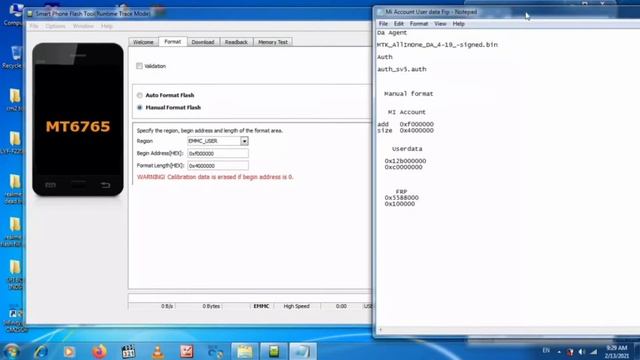Open Flash Tool Help menu
The height and width of the screenshot is (360, 640).
point(107,26)
